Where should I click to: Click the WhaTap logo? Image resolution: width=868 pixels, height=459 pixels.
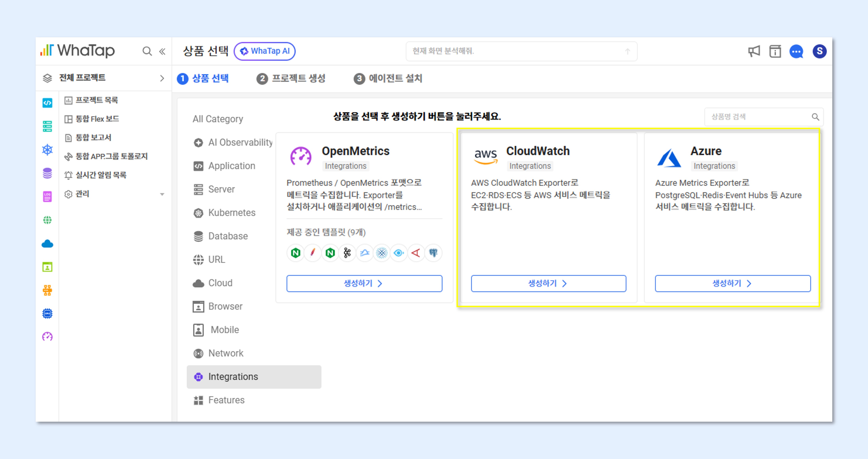pos(78,51)
